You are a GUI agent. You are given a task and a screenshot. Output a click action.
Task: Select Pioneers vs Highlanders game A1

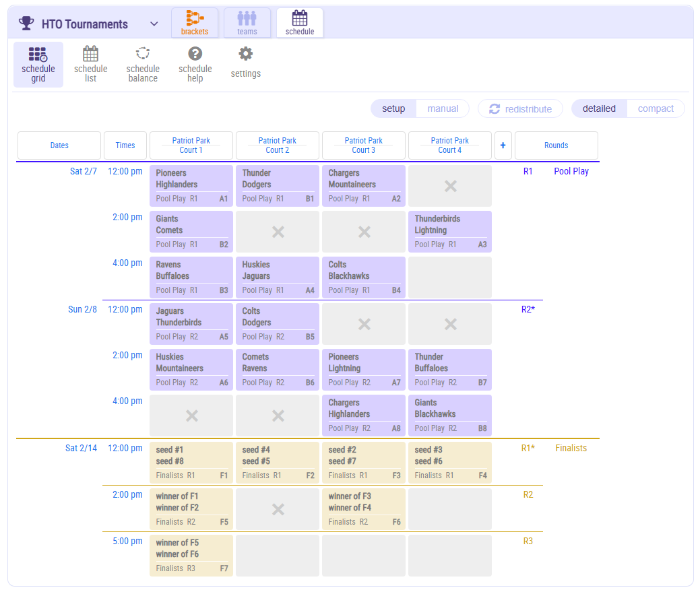(x=191, y=186)
